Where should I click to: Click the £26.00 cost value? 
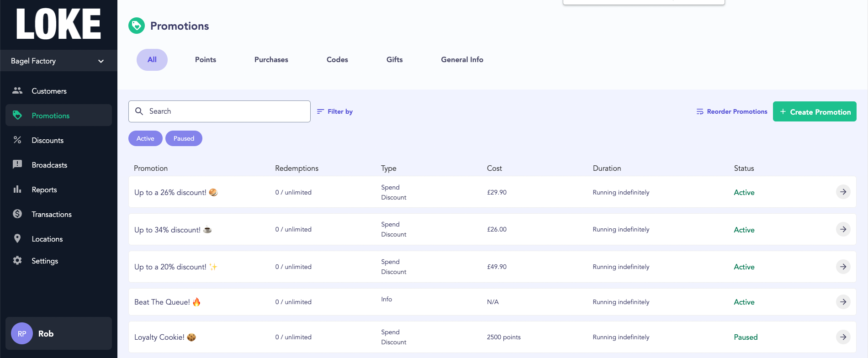(497, 229)
